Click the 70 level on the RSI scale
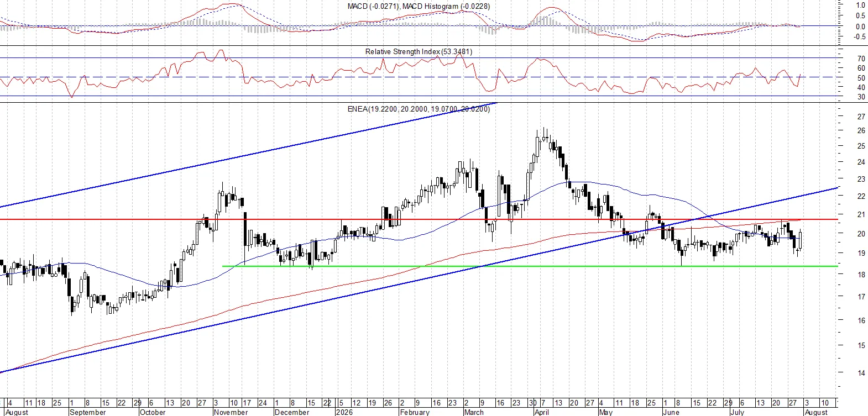The width and height of the screenshot is (868, 416). coord(861,59)
